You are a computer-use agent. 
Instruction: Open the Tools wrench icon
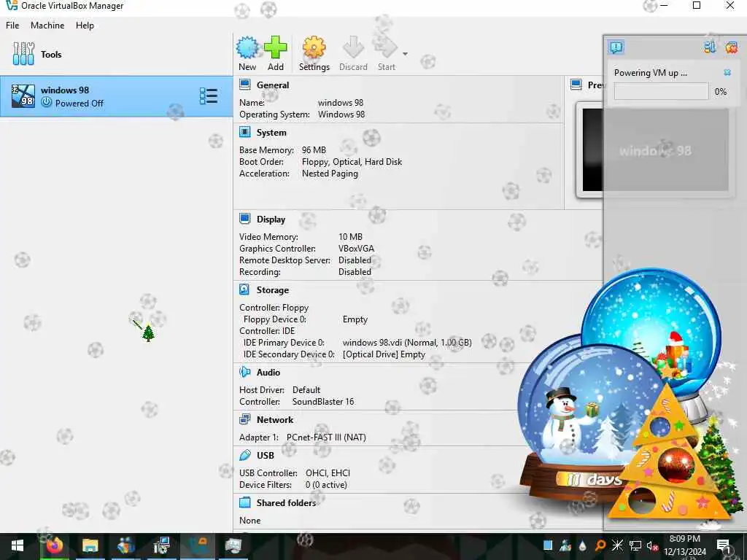coord(23,54)
